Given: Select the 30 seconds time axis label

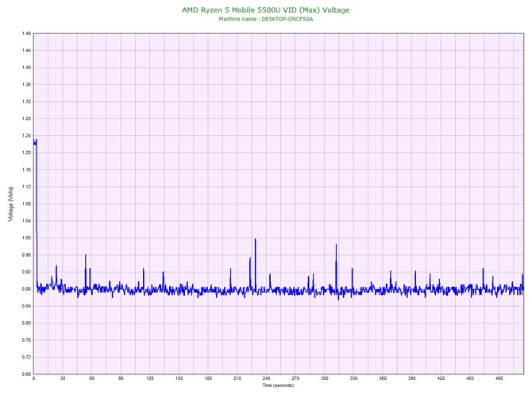Looking at the screenshot, I should pos(63,378).
